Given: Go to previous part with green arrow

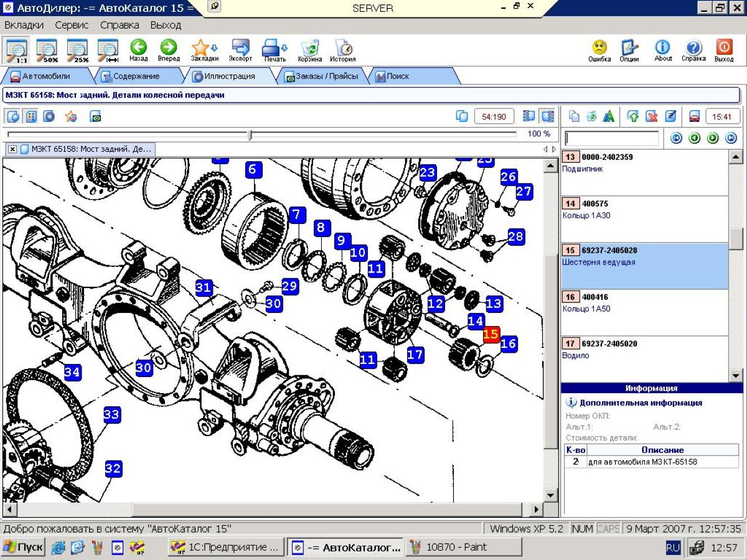Looking at the screenshot, I should coord(695,138).
